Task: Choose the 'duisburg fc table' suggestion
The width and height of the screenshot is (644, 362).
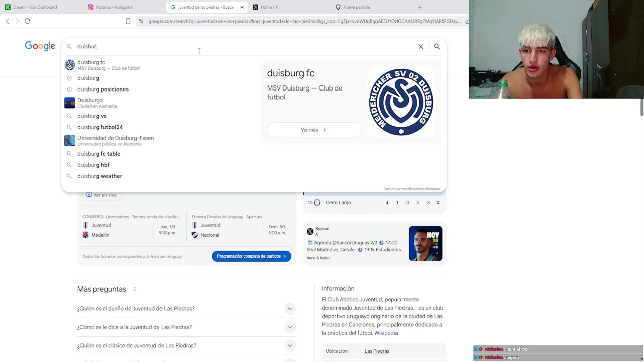Action: point(99,154)
